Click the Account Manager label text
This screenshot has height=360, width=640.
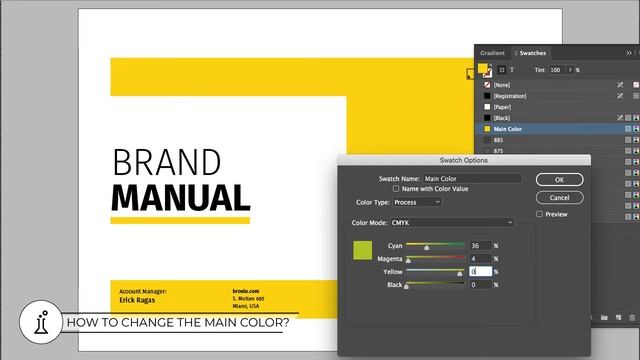coord(143,291)
